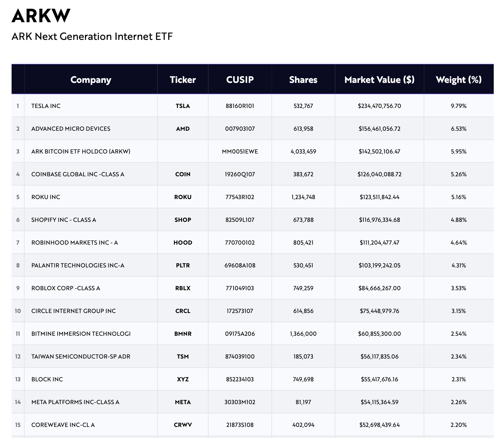The height and width of the screenshot is (438, 504).
Task: Click the ARKW page title
Action: (41, 16)
